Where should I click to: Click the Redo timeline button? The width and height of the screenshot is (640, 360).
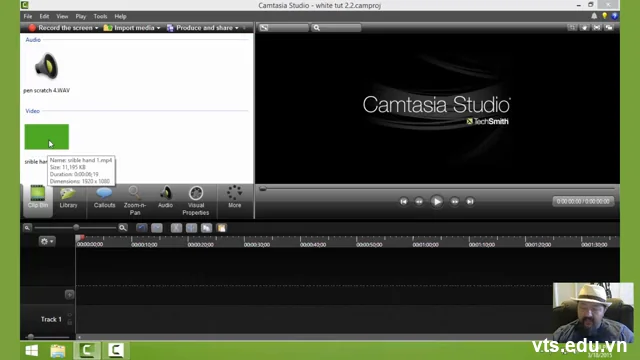click(157, 228)
